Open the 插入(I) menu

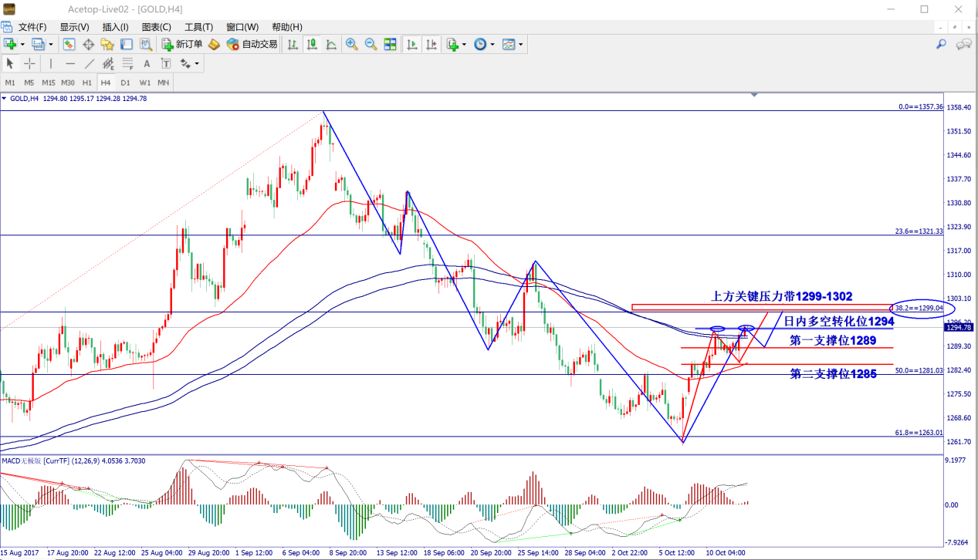pos(115,27)
